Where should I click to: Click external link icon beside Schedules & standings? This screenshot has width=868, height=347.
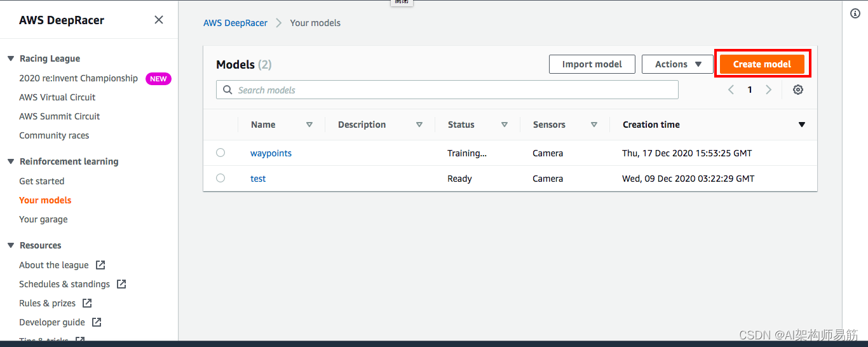click(121, 284)
